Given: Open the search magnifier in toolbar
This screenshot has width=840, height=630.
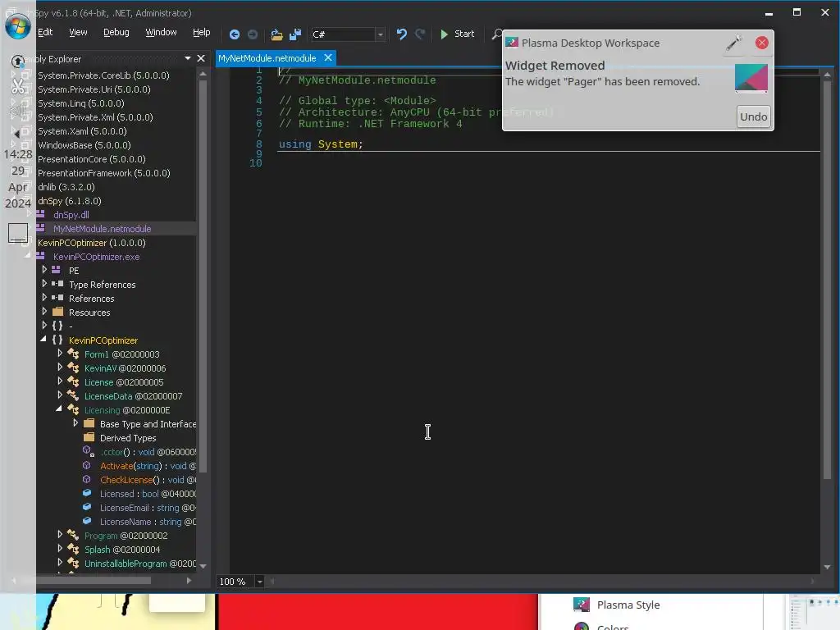Looking at the screenshot, I should (x=496, y=34).
